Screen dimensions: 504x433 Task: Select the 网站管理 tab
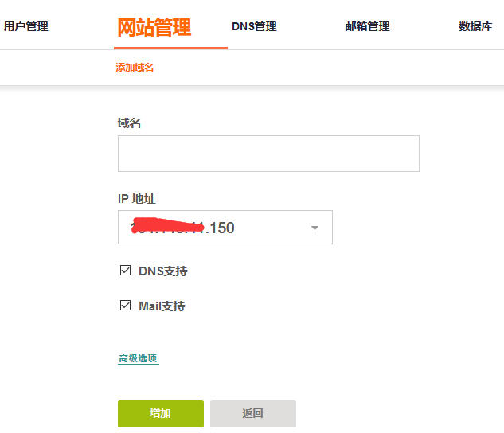click(x=154, y=28)
